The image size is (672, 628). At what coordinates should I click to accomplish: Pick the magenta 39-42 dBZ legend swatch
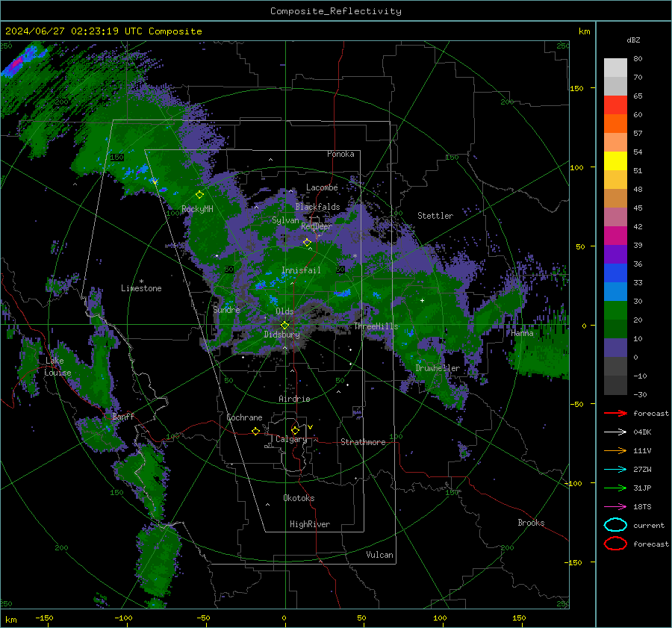pos(615,236)
